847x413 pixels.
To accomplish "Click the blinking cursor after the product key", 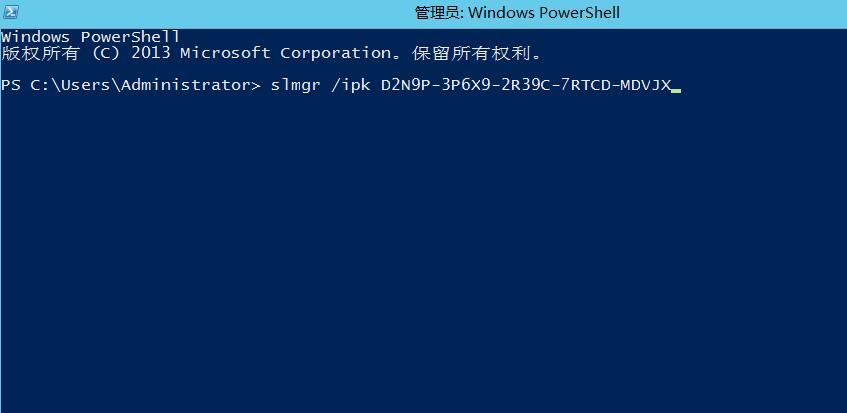I will (x=676, y=91).
